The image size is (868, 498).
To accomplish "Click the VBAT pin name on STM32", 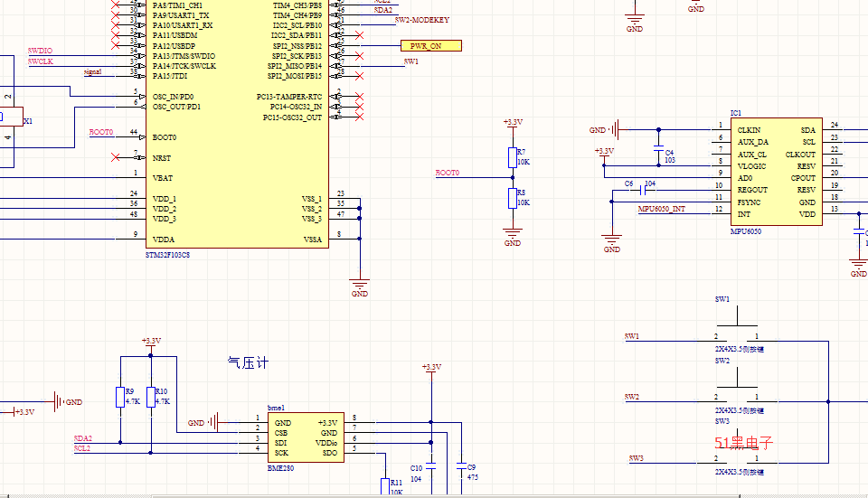I will click(x=163, y=178).
